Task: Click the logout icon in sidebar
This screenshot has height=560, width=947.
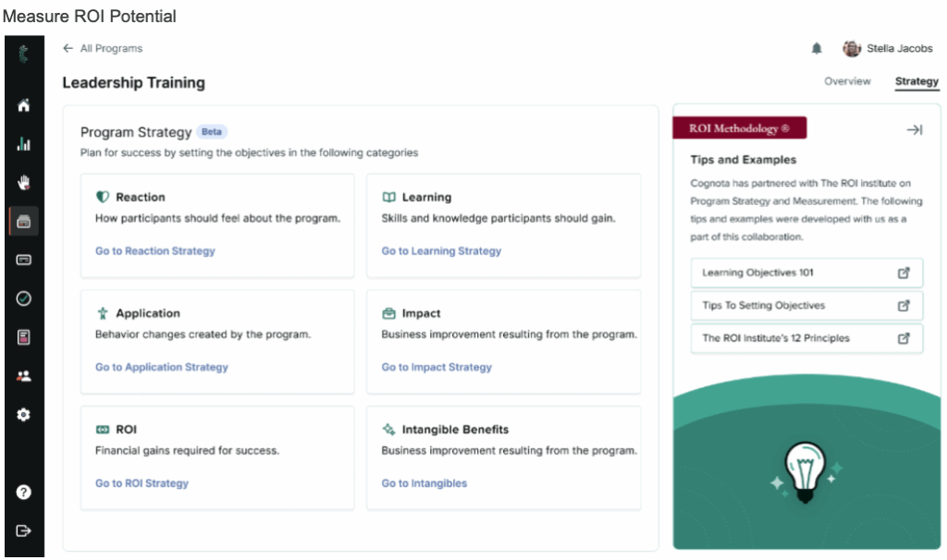Action: coord(24,530)
